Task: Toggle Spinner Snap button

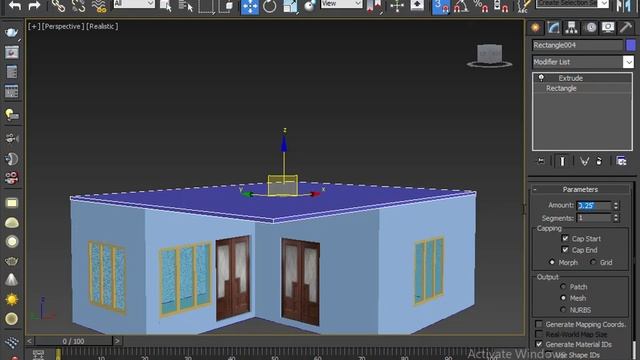Action: pos(501,7)
